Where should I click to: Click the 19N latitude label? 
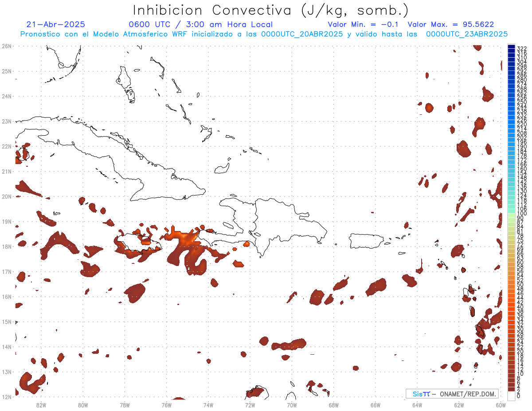pyautogui.click(x=7, y=221)
